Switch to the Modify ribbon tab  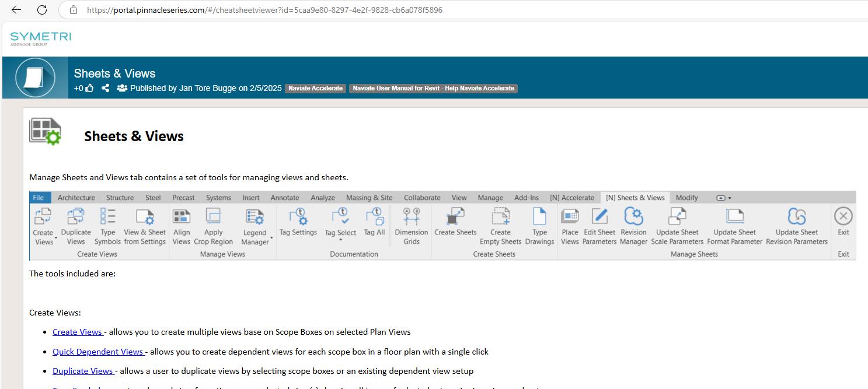click(687, 198)
